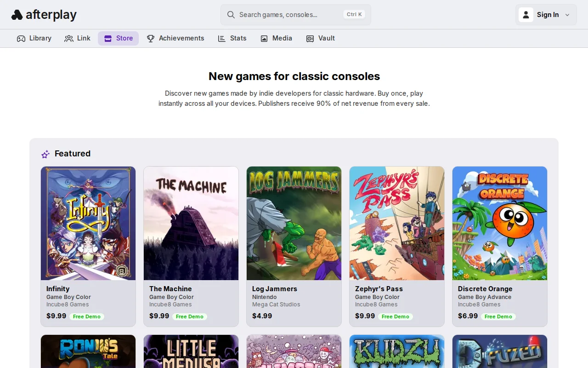Open the Library tab
This screenshot has width=588, height=368.
tap(34, 38)
